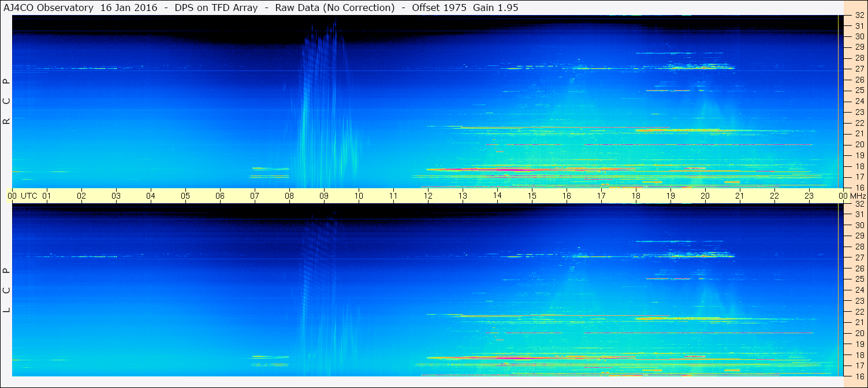Image resolution: width=868 pixels, height=388 pixels.
Task: Select the 02 hour mark on UTC axis
Action: [x=81, y=196]
